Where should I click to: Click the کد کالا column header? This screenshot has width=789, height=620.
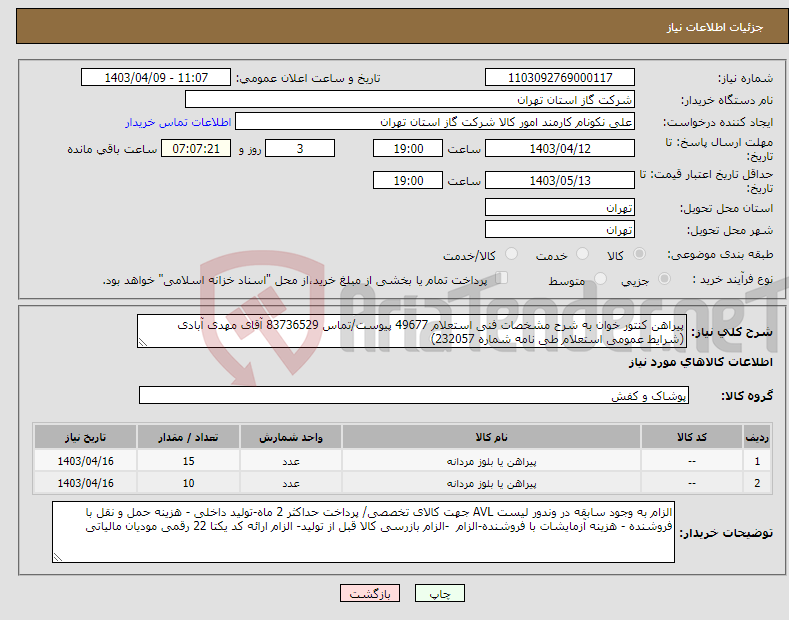click(692, 437)
